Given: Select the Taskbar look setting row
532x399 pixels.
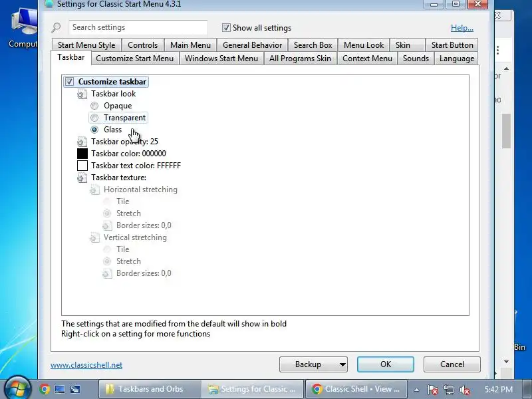Looking at the screenshot, I should coord(113,94).
